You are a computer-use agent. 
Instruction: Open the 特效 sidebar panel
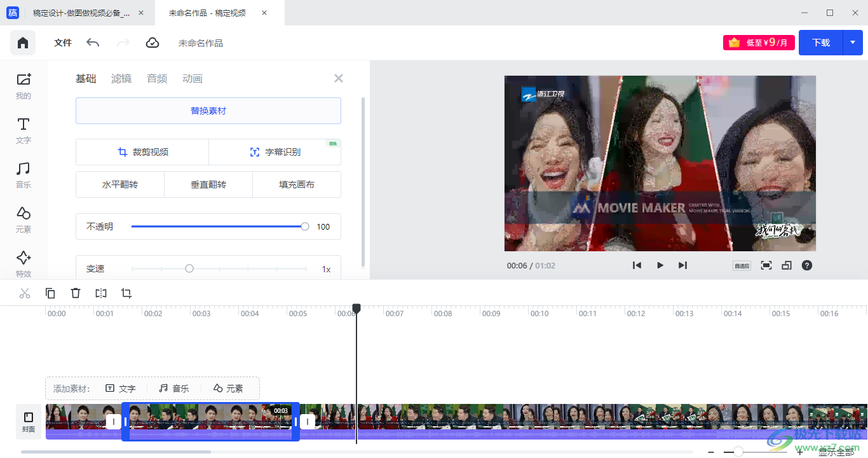tap(24, 263)
